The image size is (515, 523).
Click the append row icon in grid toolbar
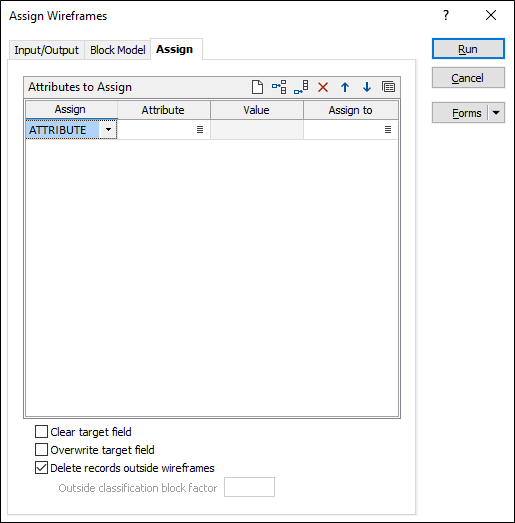click(x=301, y=87)
